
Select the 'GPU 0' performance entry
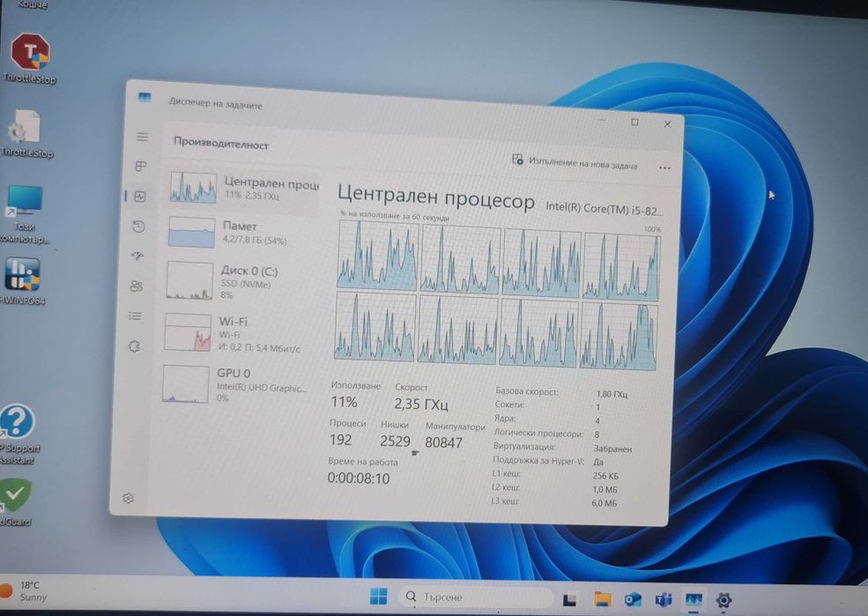point(237,384)
